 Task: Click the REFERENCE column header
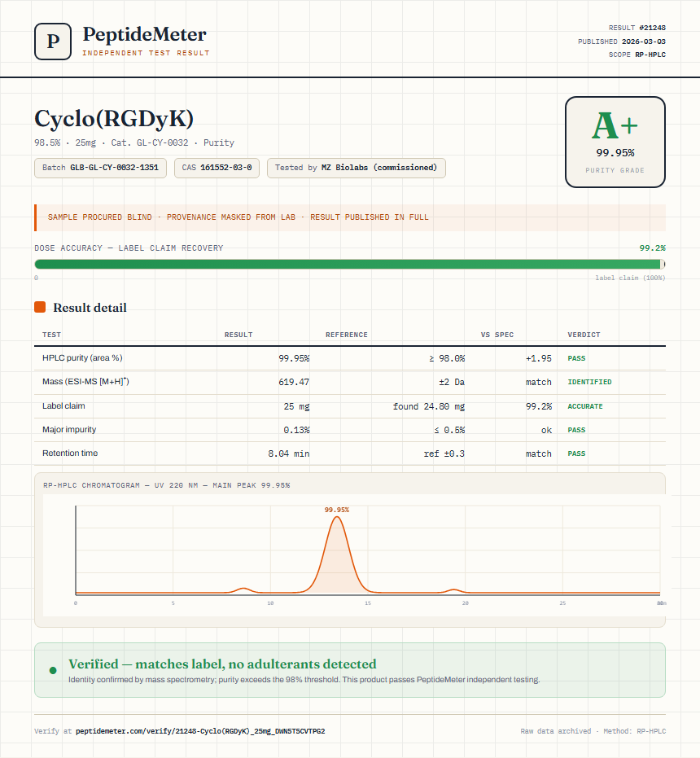click(346, 335)
